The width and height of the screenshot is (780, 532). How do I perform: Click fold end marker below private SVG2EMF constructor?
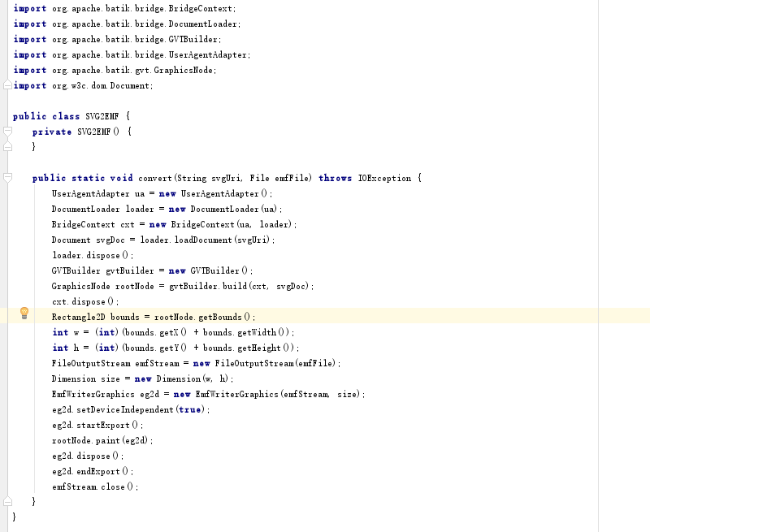coord(7,147)
